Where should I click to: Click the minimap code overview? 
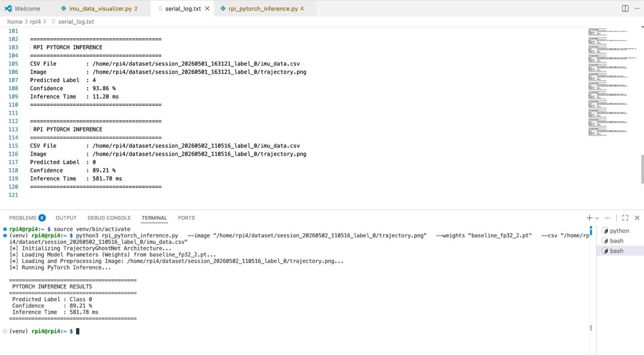coord(613,83)
